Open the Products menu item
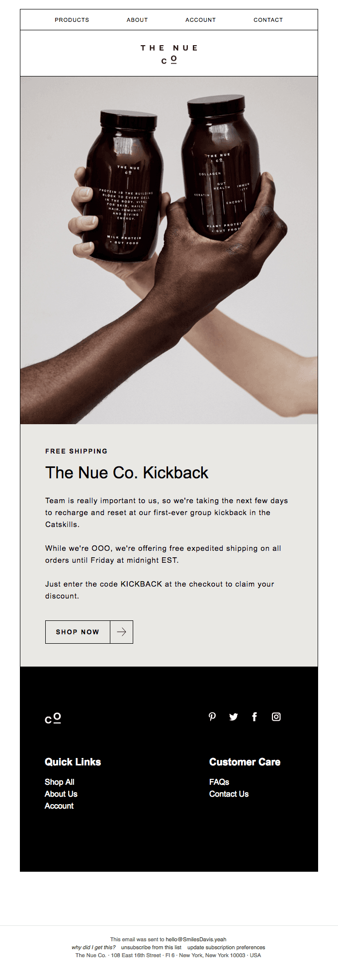338x980 pixels. tap(72, 20)
